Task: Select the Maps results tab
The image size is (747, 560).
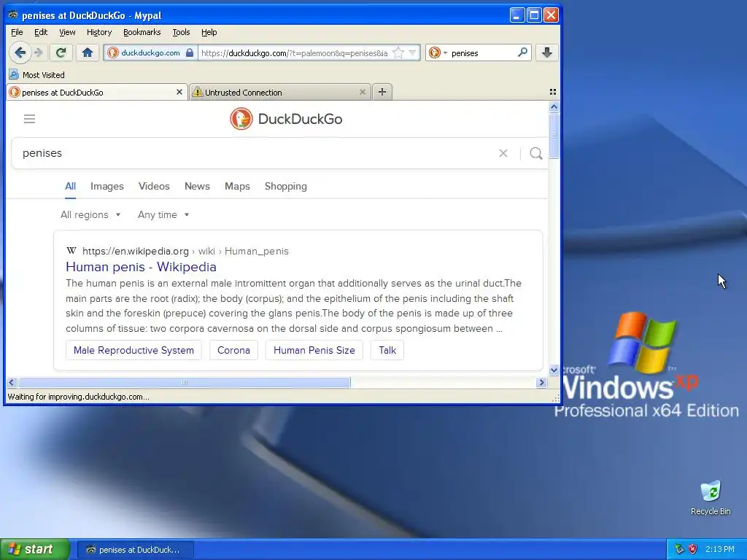Action: pos(237,186)
